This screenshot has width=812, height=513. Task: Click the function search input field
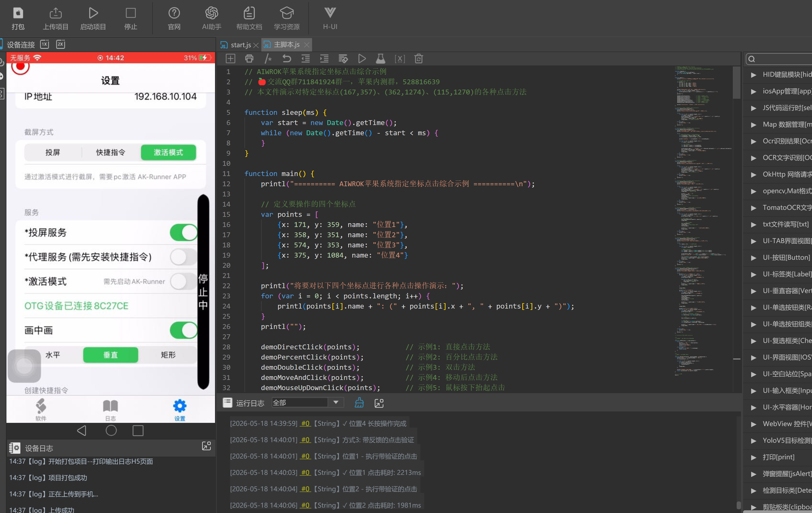(x=779, y=59)
